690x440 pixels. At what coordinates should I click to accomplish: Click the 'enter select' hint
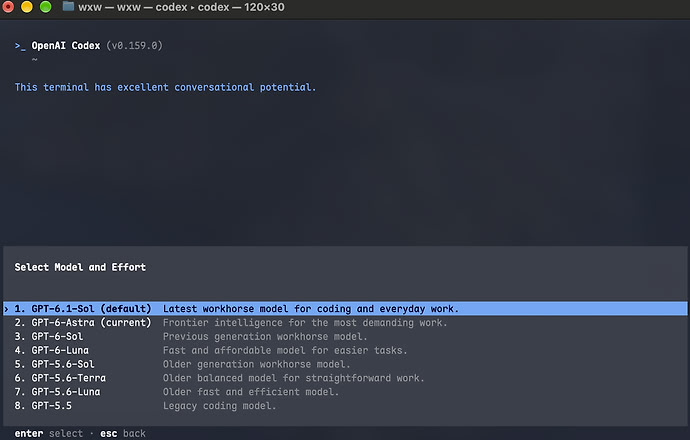pos(48,433)
